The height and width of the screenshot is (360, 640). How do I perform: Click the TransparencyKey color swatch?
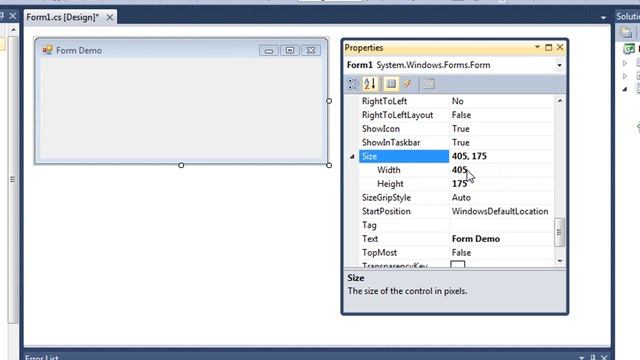click(x=458, y=264)
